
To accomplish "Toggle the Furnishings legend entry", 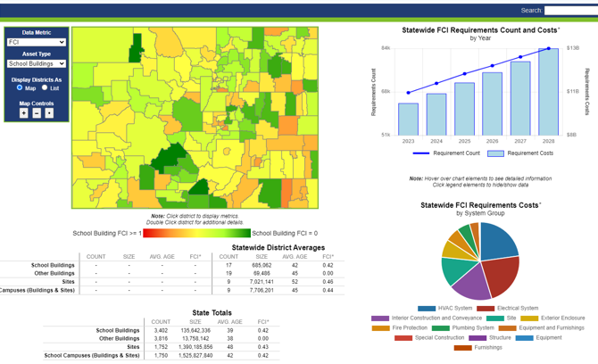I will coord(478,348).
